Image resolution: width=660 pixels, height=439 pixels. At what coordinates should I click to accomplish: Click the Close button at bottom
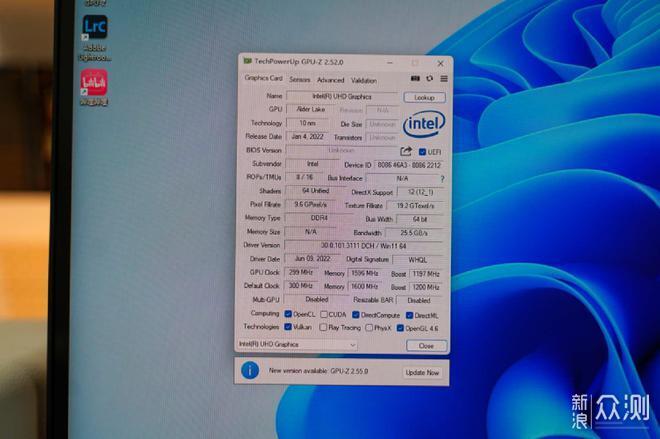[426, 346]
